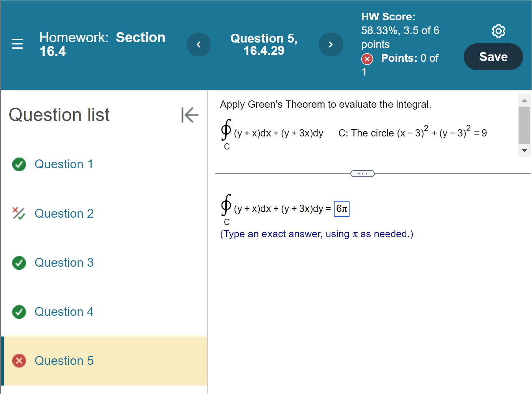
Task: Click the green checkmark next to Question 1
Action: point(19,164)
